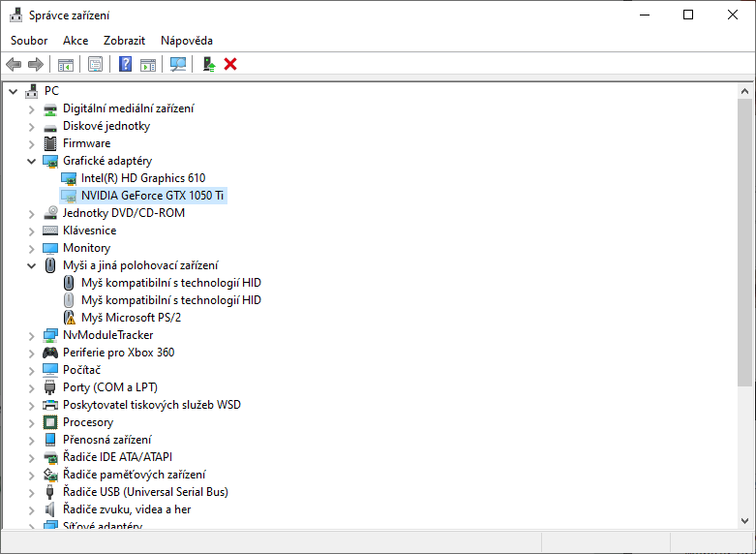Click the Myš Microsoft PS/2 warning icon

pos(70,318)
